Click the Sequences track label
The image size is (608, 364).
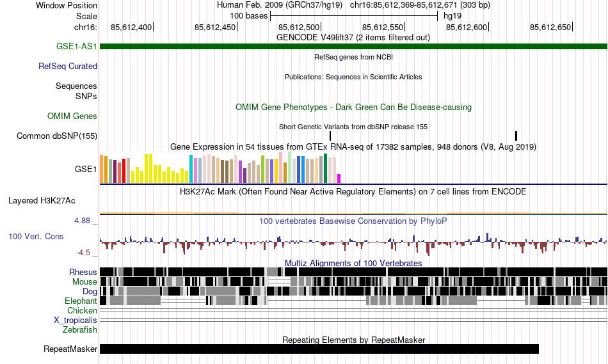coord(76,86)
